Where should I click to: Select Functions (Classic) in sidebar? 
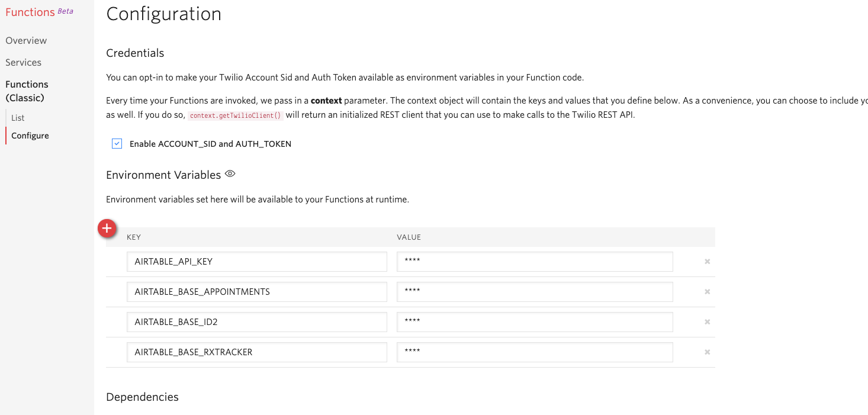tap(27, 91)
